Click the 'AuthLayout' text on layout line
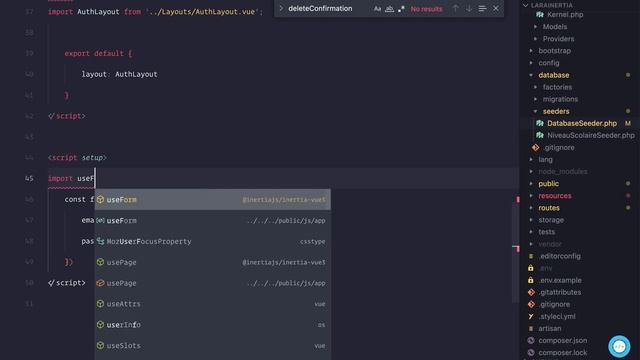640x360 pixels. point(136,74)
